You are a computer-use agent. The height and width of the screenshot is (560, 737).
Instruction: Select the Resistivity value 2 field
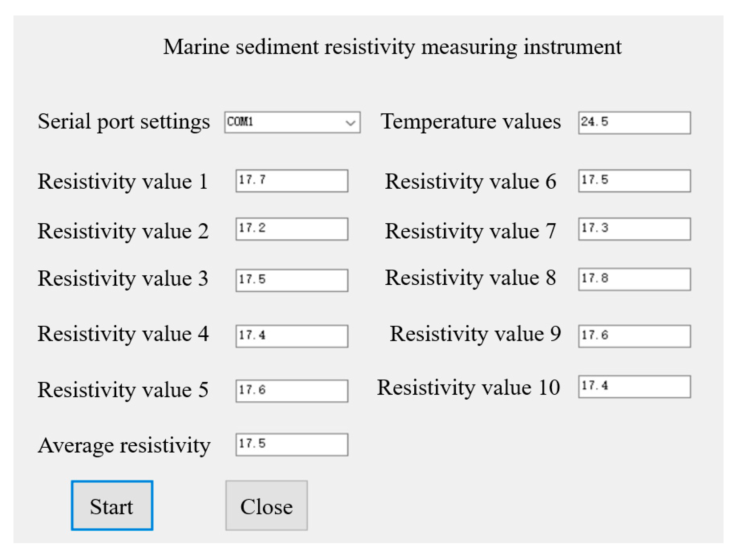pyautogui.click(x=292, y=229)
